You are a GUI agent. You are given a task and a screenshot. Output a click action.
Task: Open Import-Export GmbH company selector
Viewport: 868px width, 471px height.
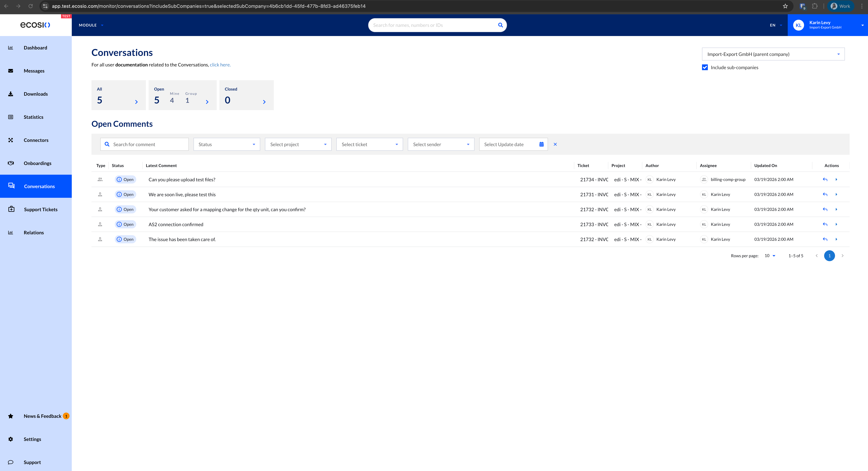773,54
